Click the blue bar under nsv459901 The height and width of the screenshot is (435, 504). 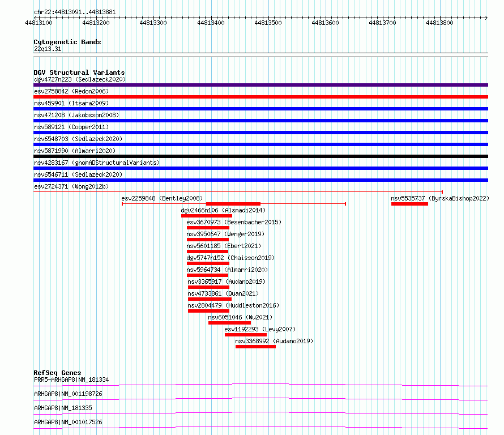pyautogui.click(x=260, y=109)
